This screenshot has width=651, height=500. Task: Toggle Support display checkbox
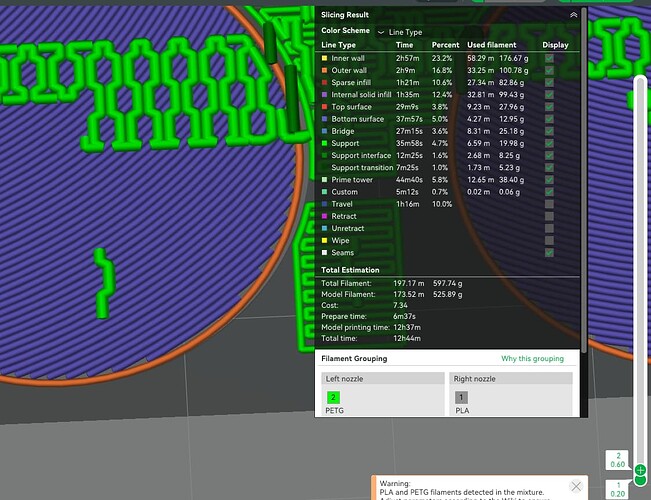[x=549, y=143]
